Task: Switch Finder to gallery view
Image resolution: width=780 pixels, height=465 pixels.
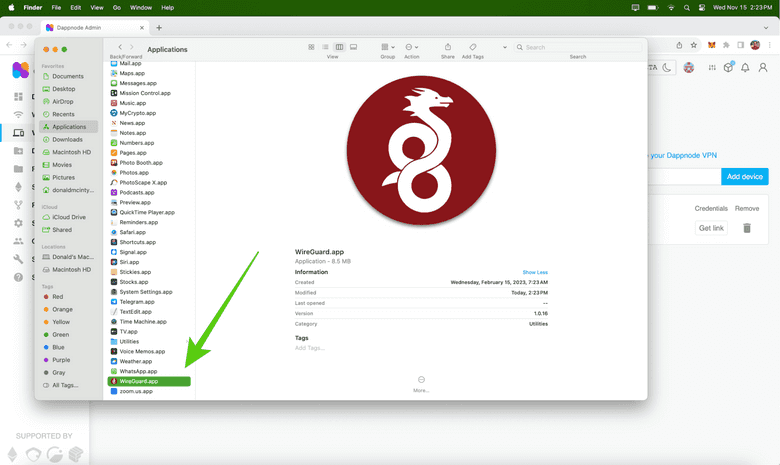Action: 353,47
